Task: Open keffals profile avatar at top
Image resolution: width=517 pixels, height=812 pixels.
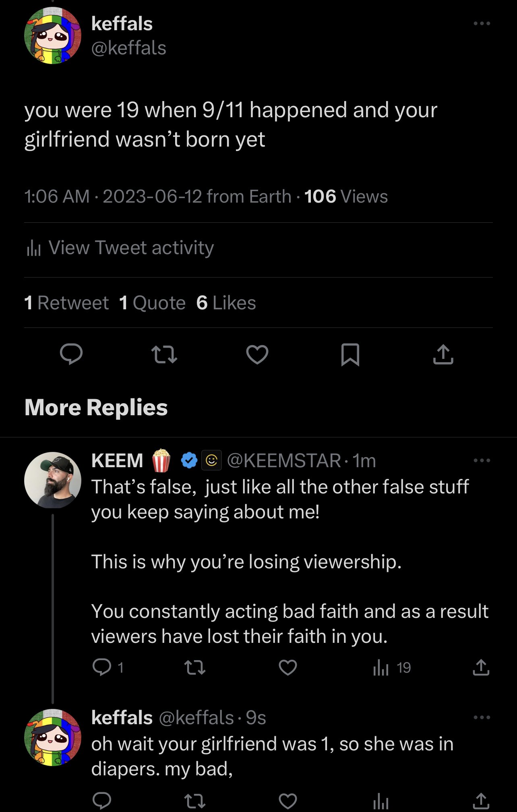Action: [x=53, y=36]
